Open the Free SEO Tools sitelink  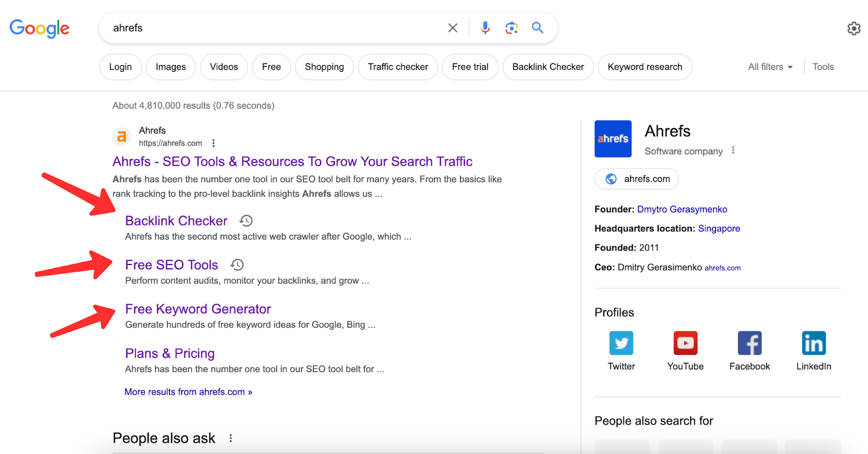click(x=171, y=264)
